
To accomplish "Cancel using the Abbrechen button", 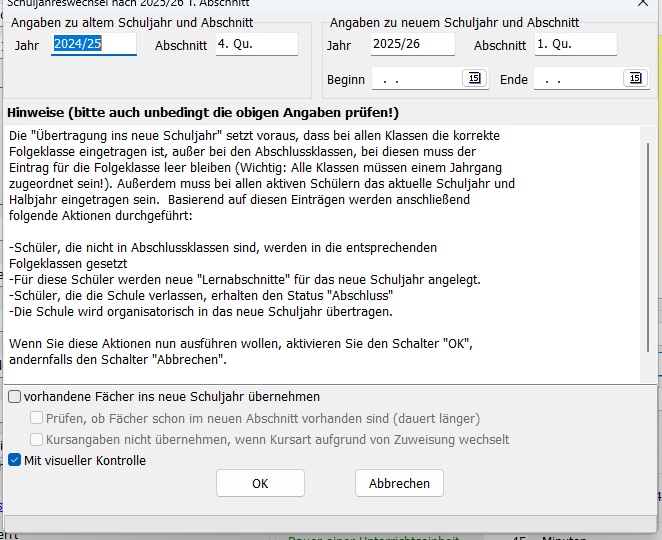I will [399, 483].
